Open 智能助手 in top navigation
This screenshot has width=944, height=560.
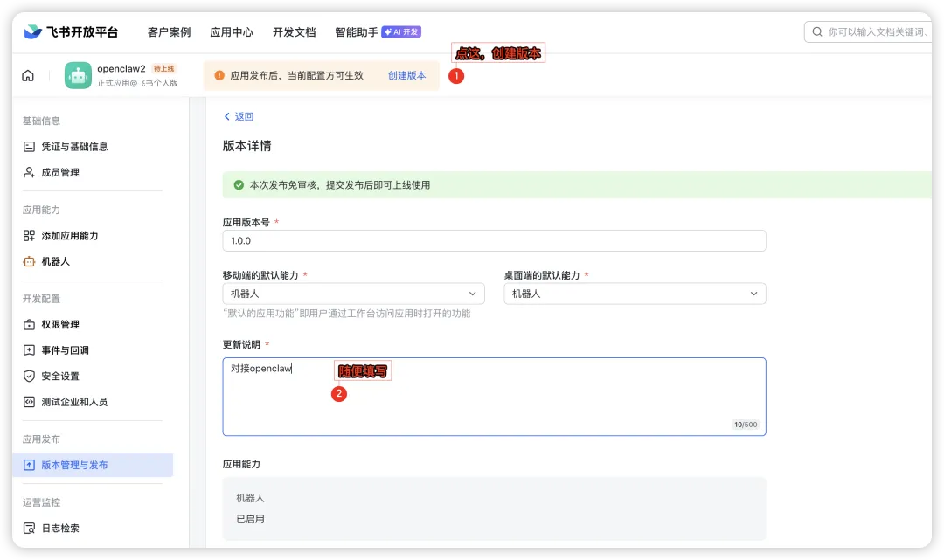357,31
